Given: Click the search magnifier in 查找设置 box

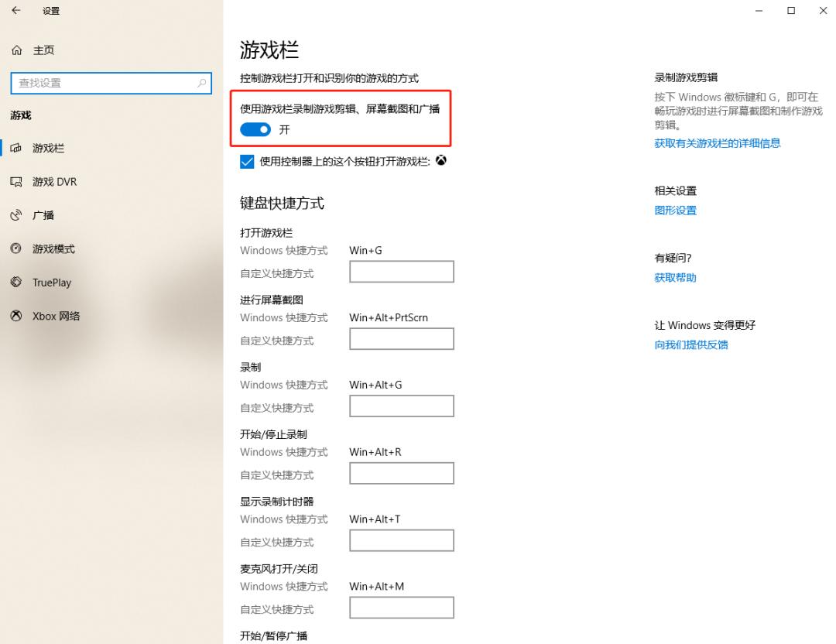Looking at the screenshot, I should (x=202, y=83).
